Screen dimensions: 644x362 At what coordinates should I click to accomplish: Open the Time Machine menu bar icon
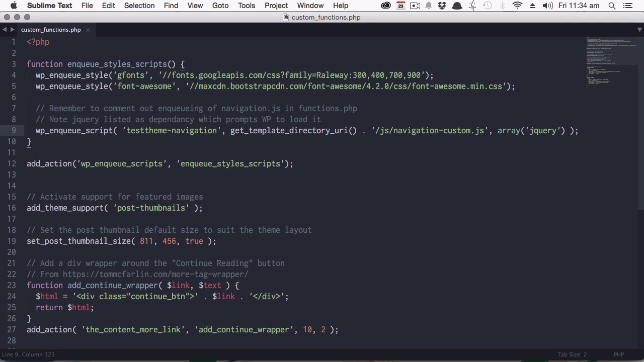pos(487,6)
